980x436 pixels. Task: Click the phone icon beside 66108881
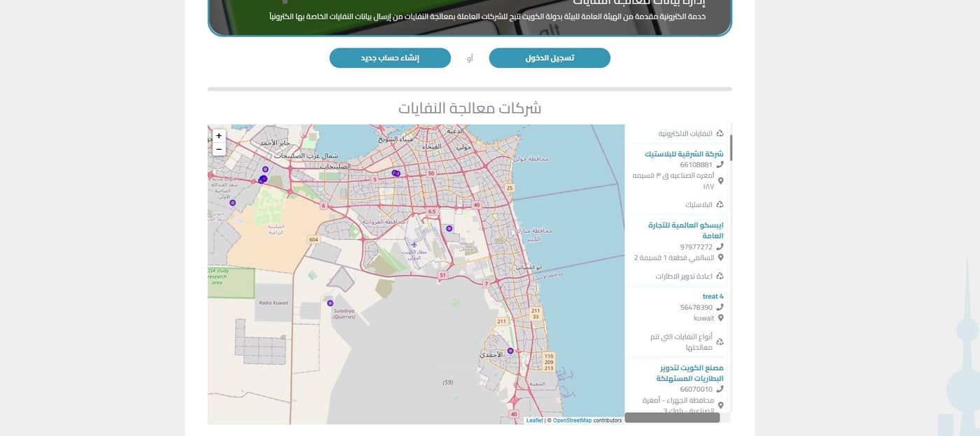coord(720,164)
